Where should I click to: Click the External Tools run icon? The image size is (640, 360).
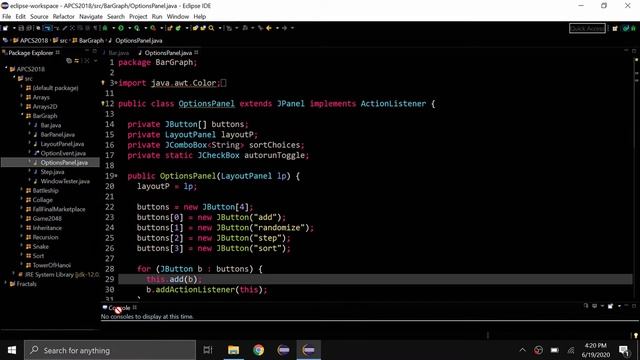click(153, 28)
